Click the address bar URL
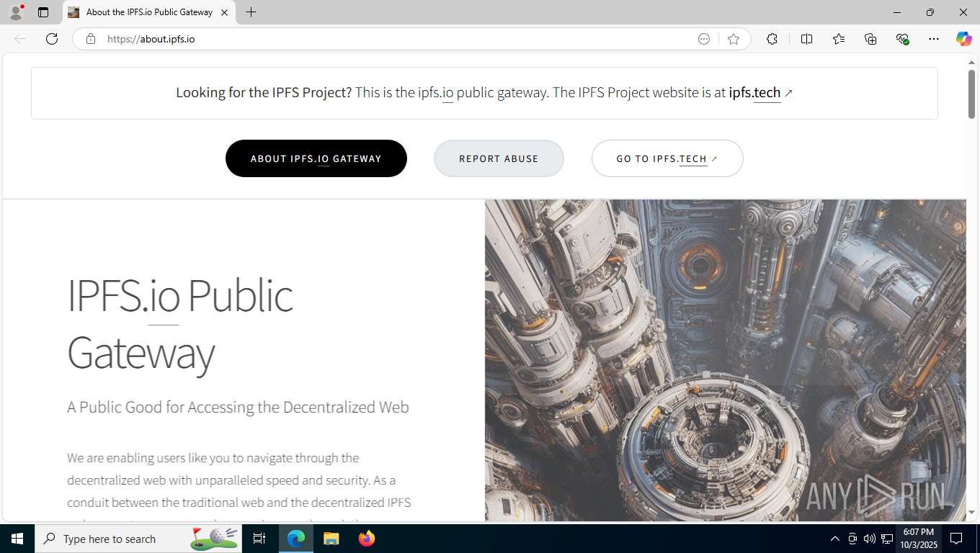The width and height of the screenshot is (980, 553). pos(151,39)
